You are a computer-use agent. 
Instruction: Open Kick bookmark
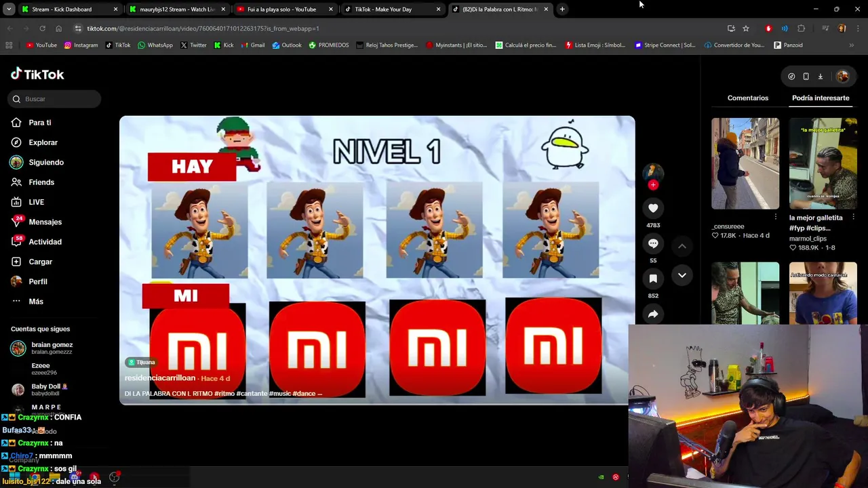(224, 45)
